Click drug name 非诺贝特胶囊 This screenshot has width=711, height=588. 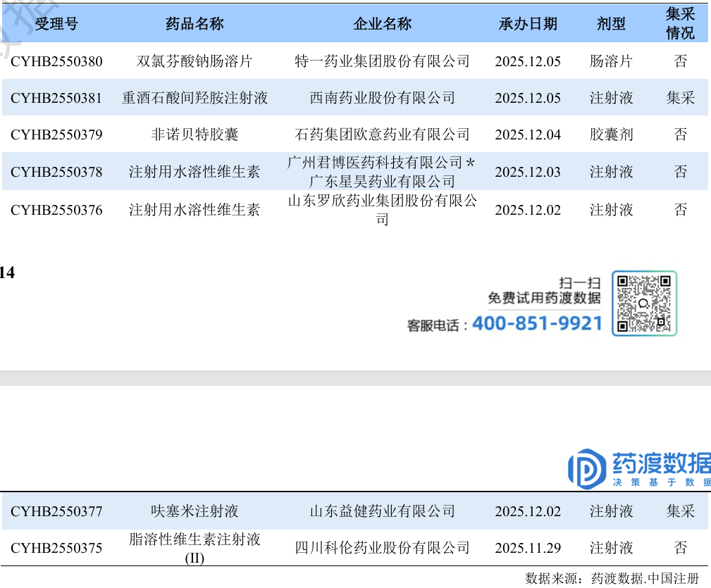pos(194,135)
